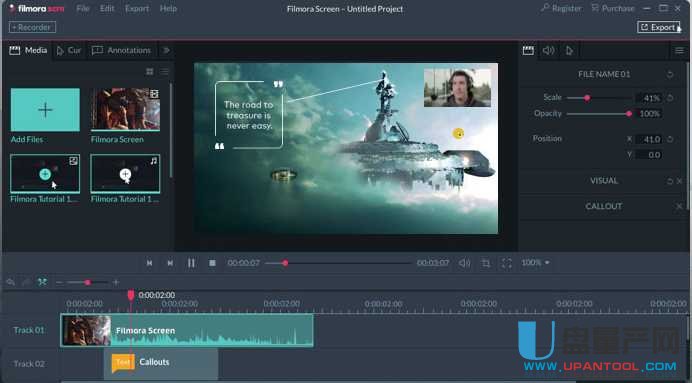The image size is (692, 383).
Task: Click the timeline playhead marker
Action: (131, 295)
